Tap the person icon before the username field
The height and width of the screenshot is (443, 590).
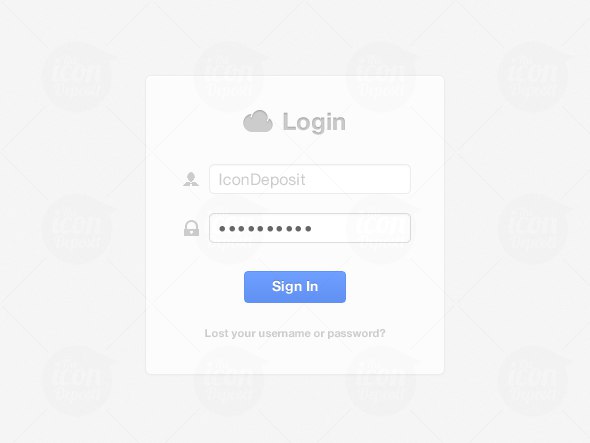click(x=191, y=179)
